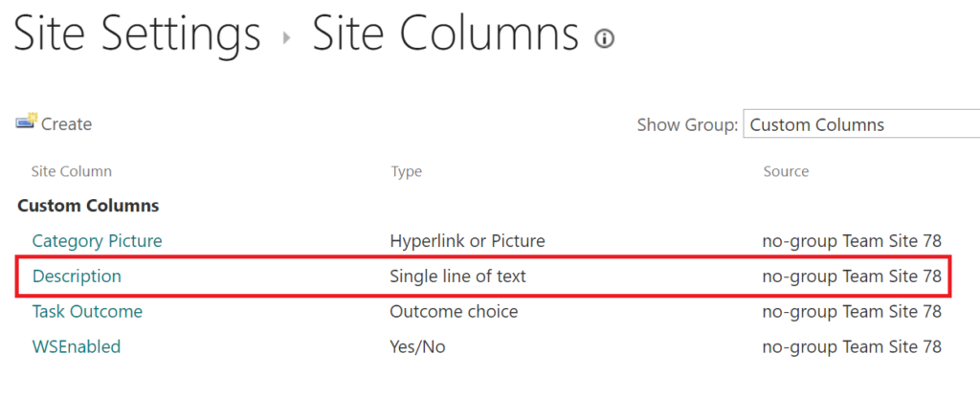Click the Site Columns page title
Viewport: 980px width, 399px height.
446,33
